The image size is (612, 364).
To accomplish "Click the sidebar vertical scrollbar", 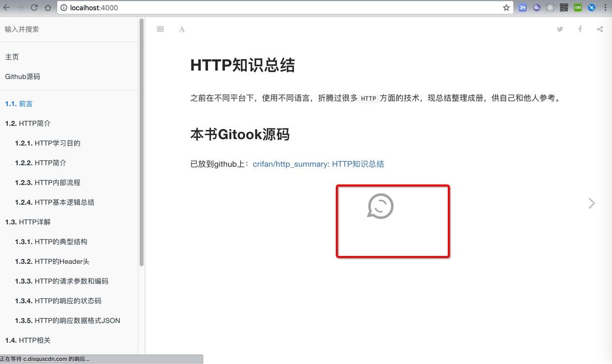I will 142,142.
